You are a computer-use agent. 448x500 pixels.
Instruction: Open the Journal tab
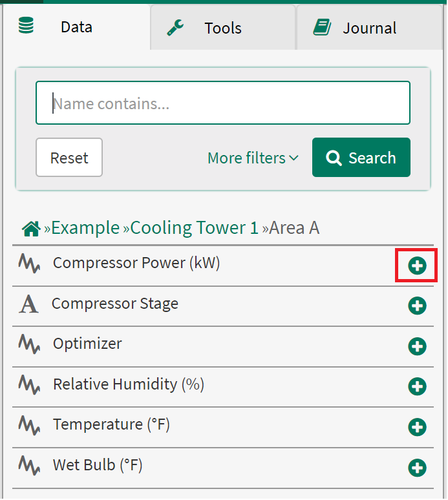click(369, 28)
